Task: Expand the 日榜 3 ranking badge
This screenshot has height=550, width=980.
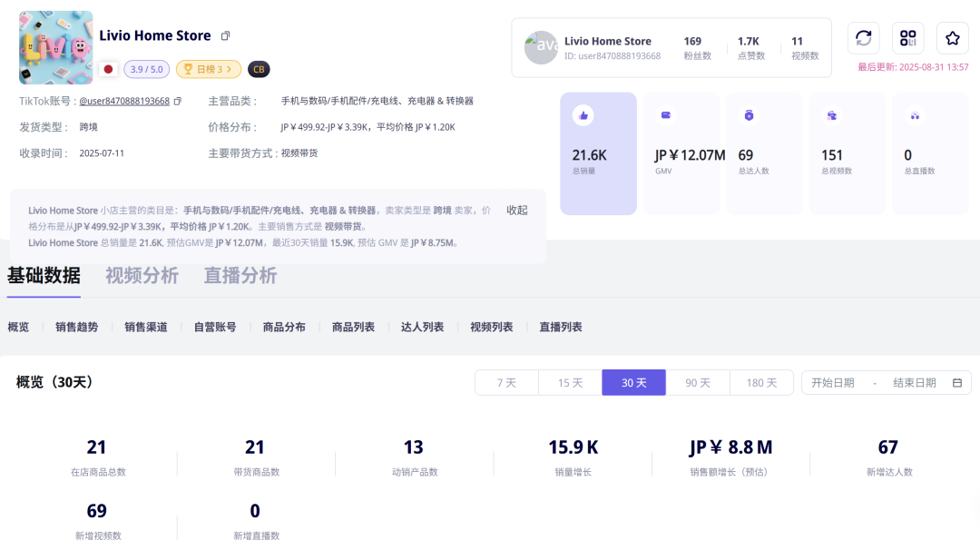Action: (209, 69)
